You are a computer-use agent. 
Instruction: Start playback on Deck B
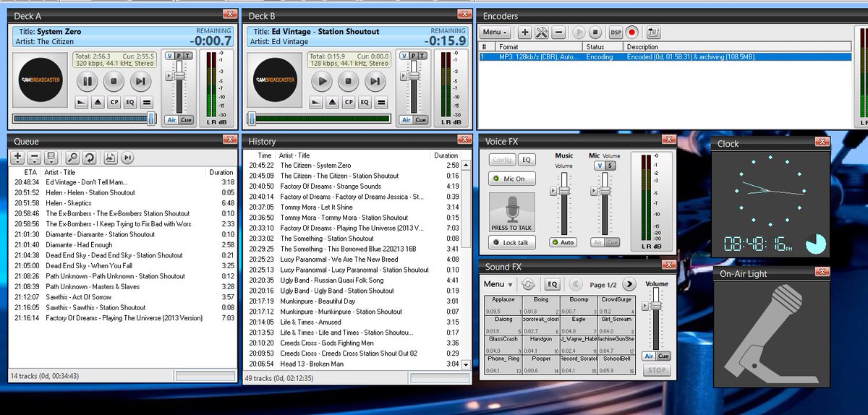point(322,82)
